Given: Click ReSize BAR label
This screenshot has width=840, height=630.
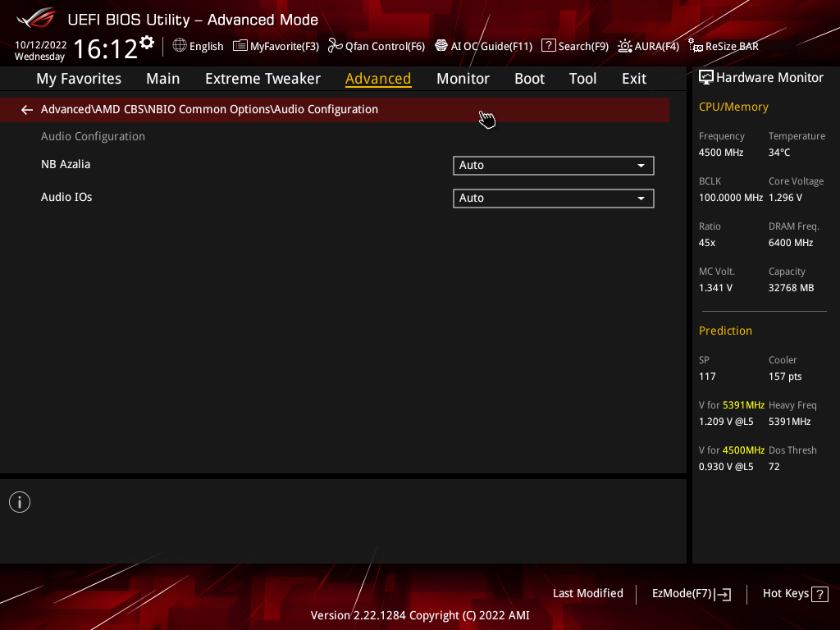Looking at the screenshot, I should 732,47.
